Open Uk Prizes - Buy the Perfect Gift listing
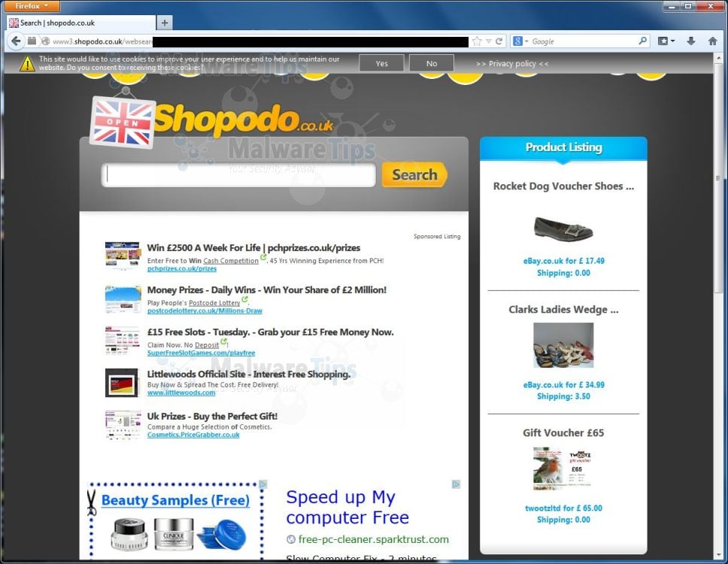This screenshot has width=728, height=564. tap(212, 417)
